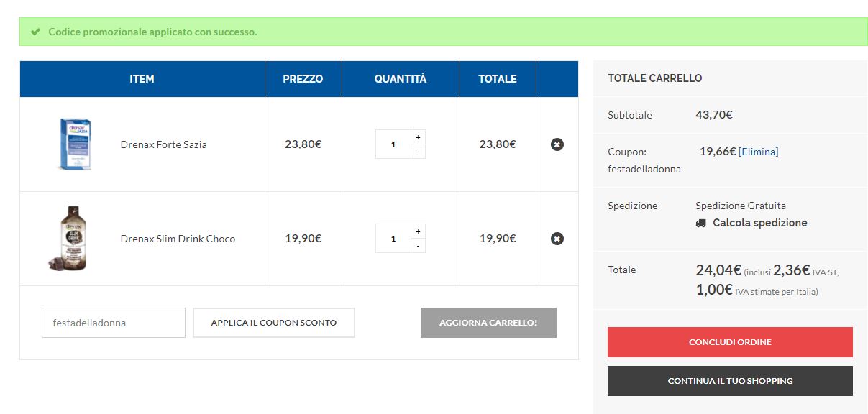Open the Drenax Forte Sazia product link
The height and width of the screenshot is (414, 868).
(163, 144)
